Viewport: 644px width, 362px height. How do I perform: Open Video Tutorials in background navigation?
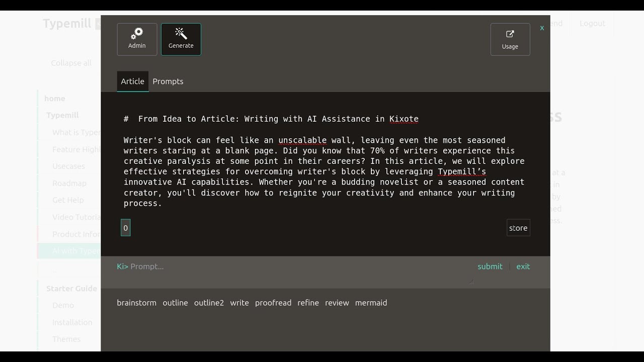point(76,217)
